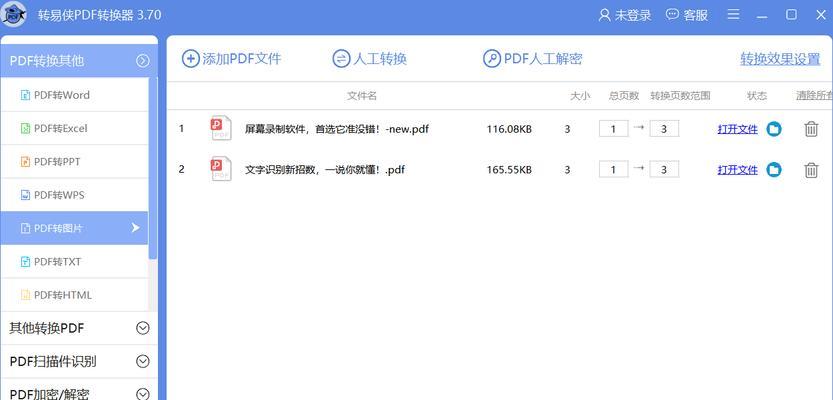Click the PDF转Excel spreadsheet icon

(25, 128)
